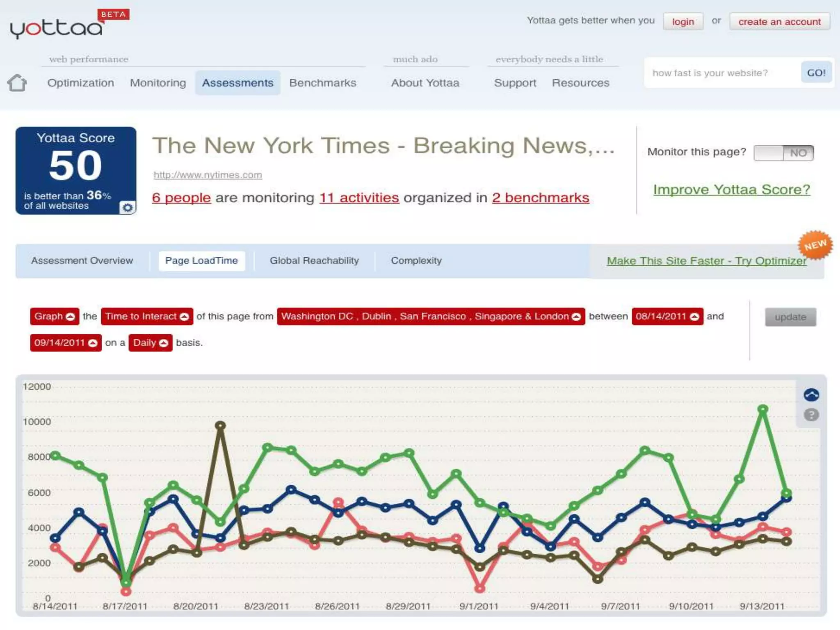This screenshot has width=840, height=630.
Task: Click the orange NEW badge
Action: pyautogui.click(x=815, y=245)
